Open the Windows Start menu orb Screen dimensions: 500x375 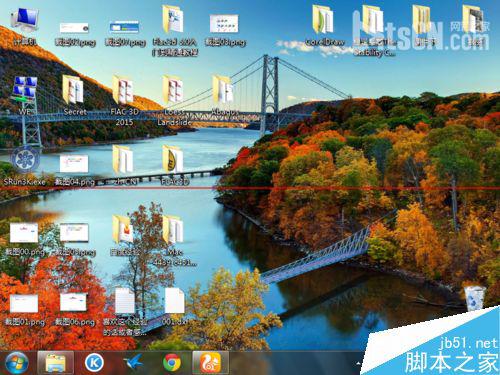[16, 363]
